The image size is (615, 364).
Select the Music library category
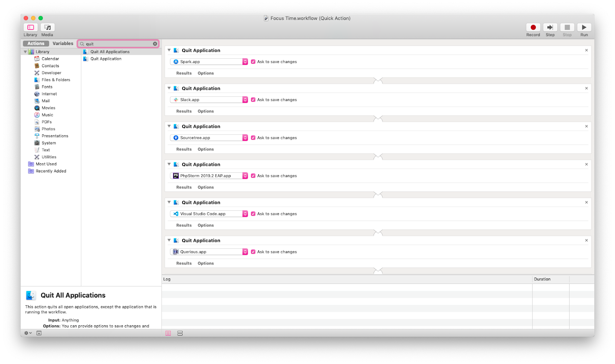click(x=47, y=115)
